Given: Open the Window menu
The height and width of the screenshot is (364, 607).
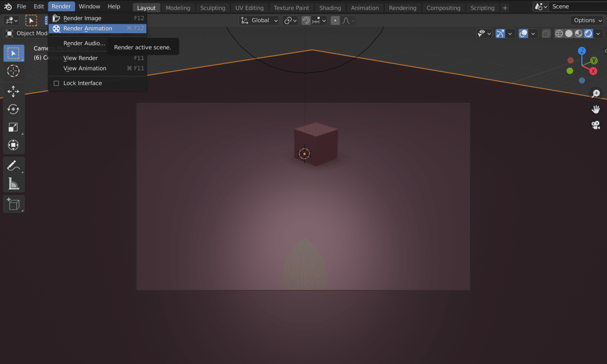Looking at the screenshot, I should click(90, 7).
